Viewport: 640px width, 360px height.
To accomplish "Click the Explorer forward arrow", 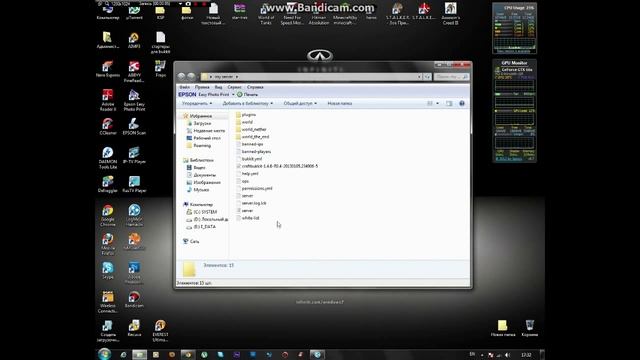I will [191, 76].
